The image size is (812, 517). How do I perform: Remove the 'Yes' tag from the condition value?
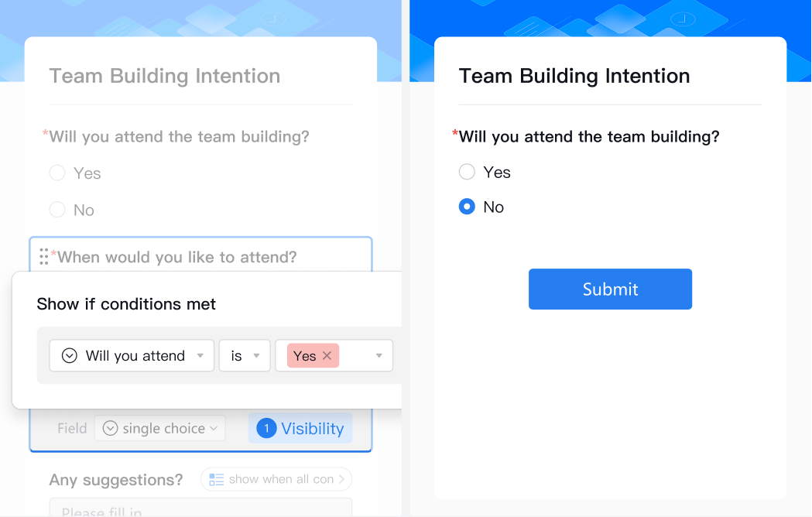327,355
